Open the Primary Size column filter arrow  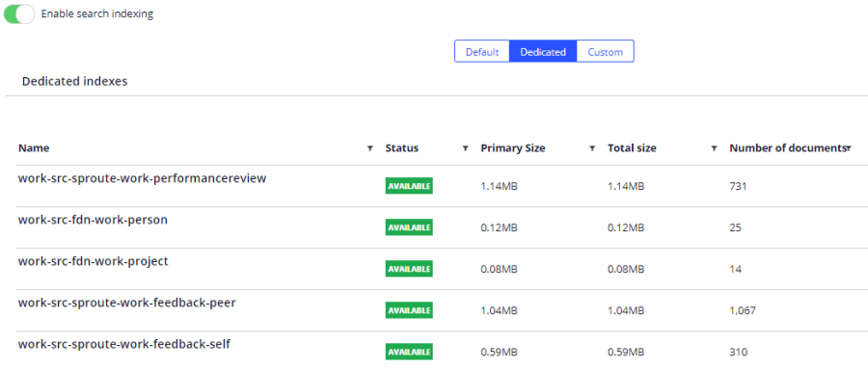click(x=592, y=148)
